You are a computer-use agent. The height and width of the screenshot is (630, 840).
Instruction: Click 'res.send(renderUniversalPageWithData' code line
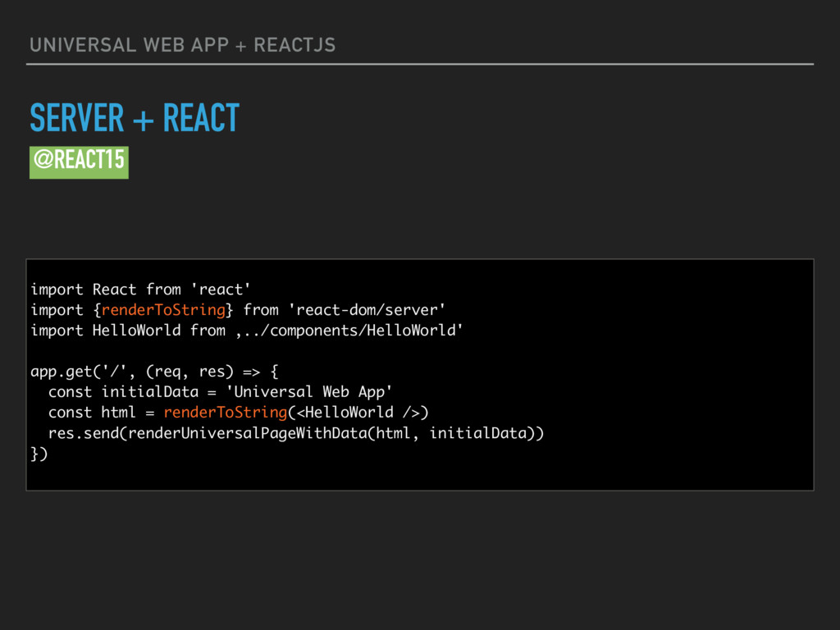click(x=295, y=433)
